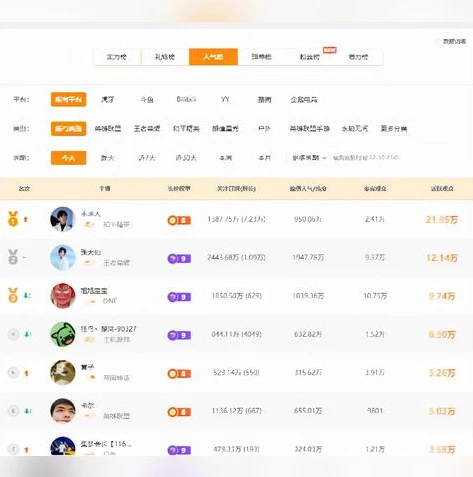Viewport: 473px width, 477px height.
Task: Open 旭旭宝宝's red mask avatar
Action: [63, 296]
